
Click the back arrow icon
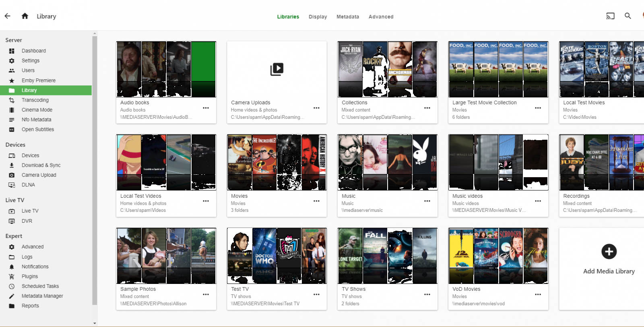(x=8, y=16)
